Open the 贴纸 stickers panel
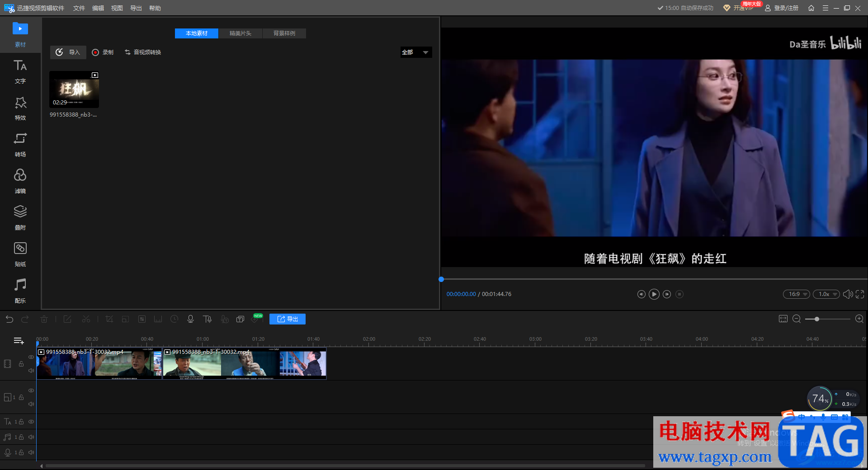Image resolution: width=868 pixels, height=470 pixels. coord(20,254)
